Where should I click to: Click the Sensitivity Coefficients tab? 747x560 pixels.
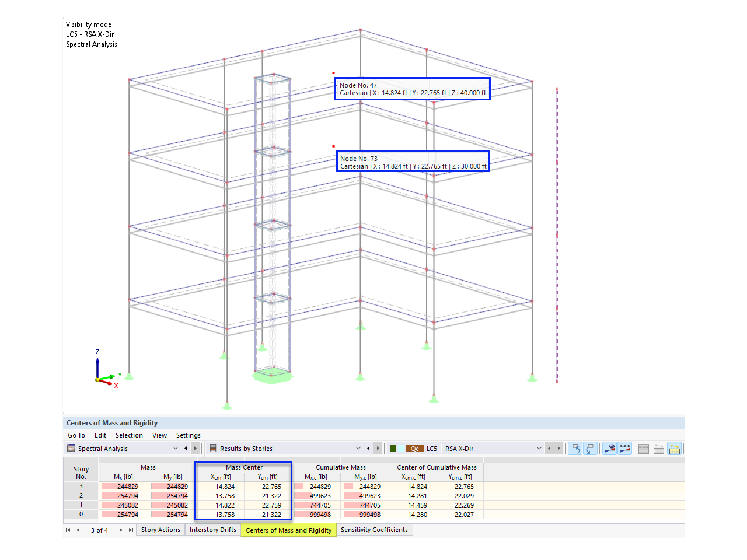(375, 530)
